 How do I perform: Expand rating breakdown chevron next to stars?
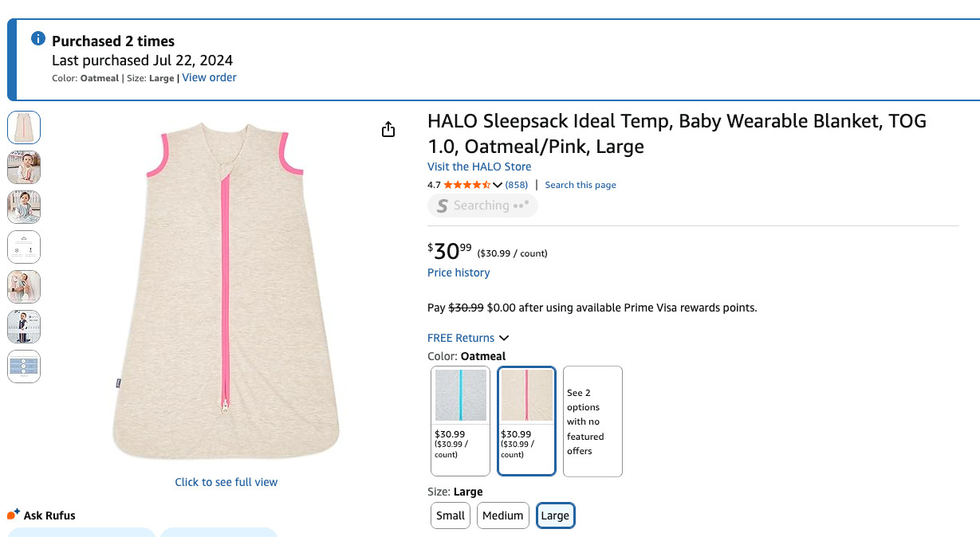pos(498,185)
